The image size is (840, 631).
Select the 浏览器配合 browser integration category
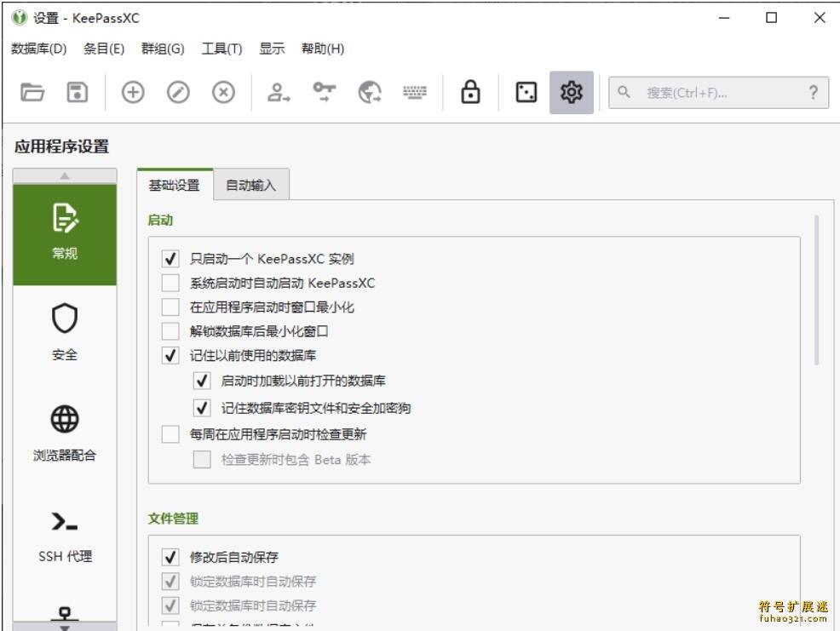[x=65, y=433]
